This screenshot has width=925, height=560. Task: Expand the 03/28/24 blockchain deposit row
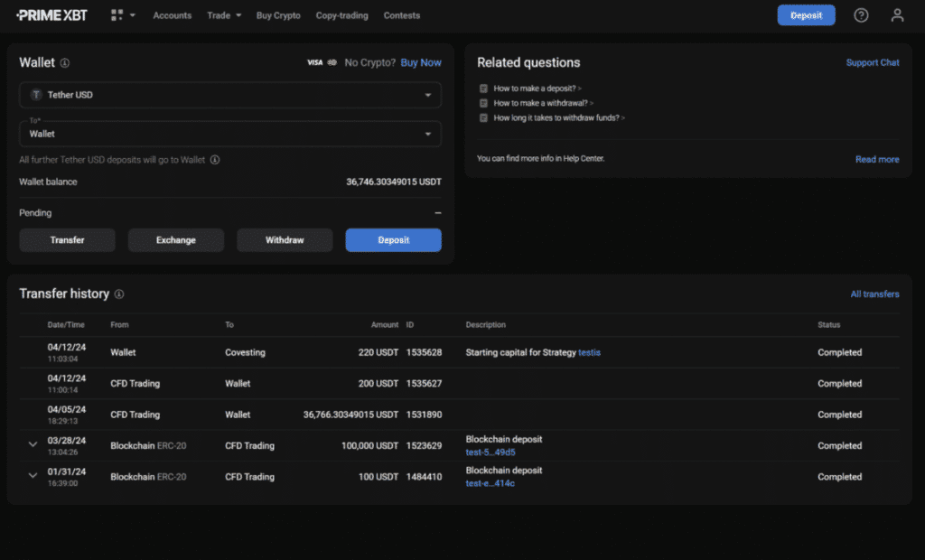(x=33, y=444)
